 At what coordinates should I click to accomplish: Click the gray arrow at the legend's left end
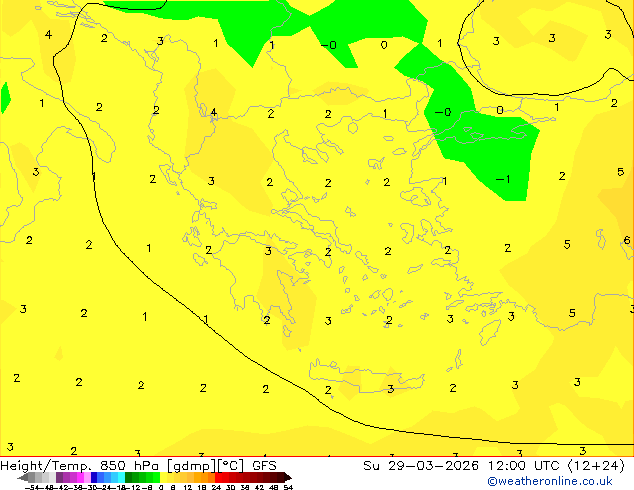point(22,477)
